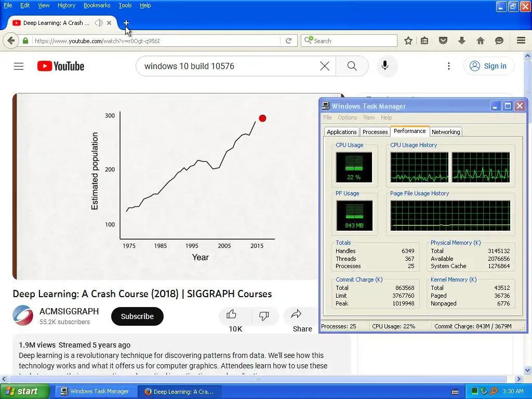Show bookmarks list icon in toolbar

tap(424, 41)
